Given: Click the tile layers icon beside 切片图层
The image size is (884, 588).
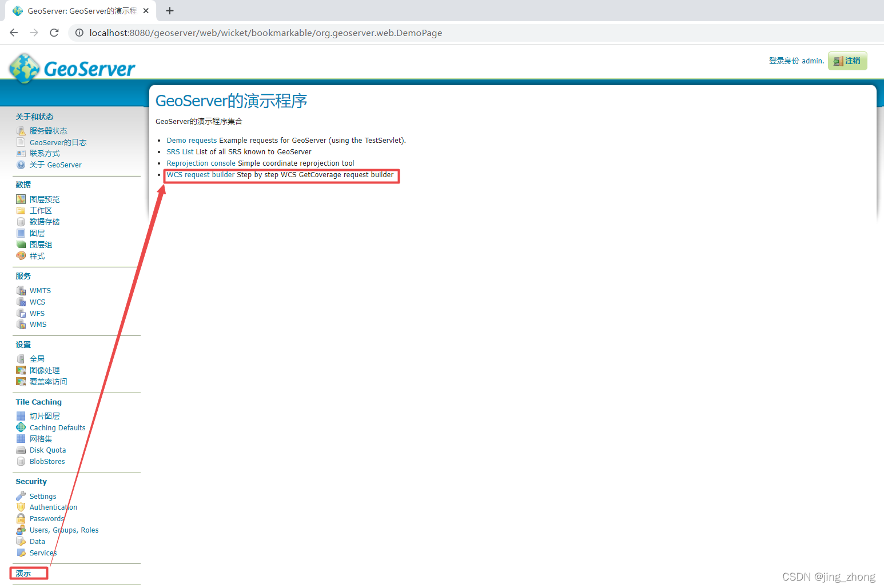Looking at the screenshot, I should click(x=21, y=416).
